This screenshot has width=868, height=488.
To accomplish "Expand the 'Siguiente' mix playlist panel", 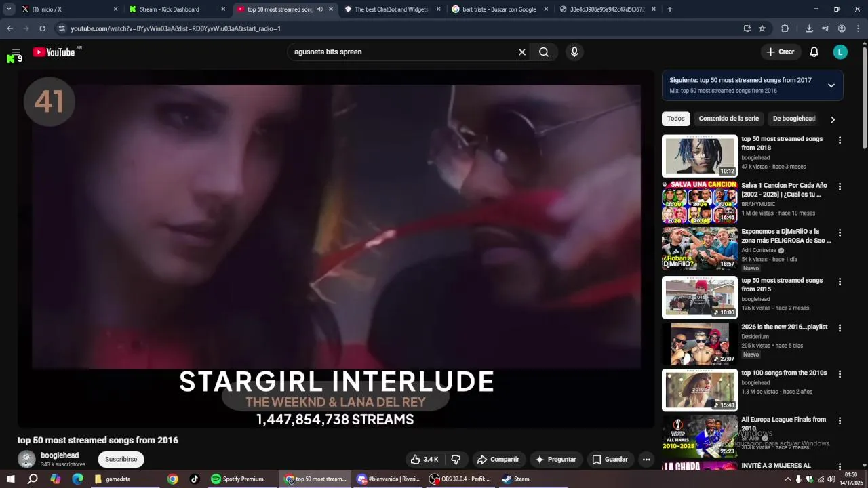I will 831,85.
